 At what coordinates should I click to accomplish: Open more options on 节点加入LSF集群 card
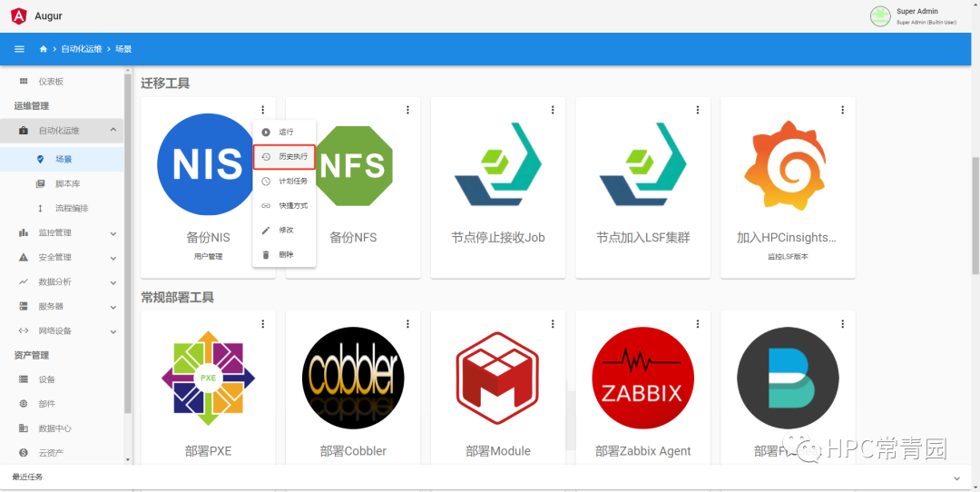tap(698, 110)
